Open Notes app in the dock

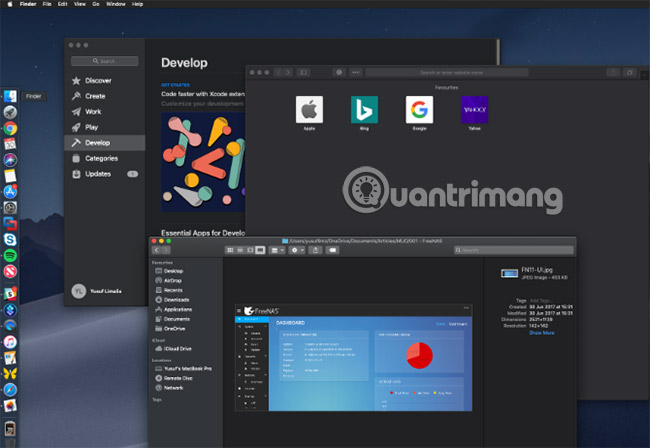(x=10, y=176)
